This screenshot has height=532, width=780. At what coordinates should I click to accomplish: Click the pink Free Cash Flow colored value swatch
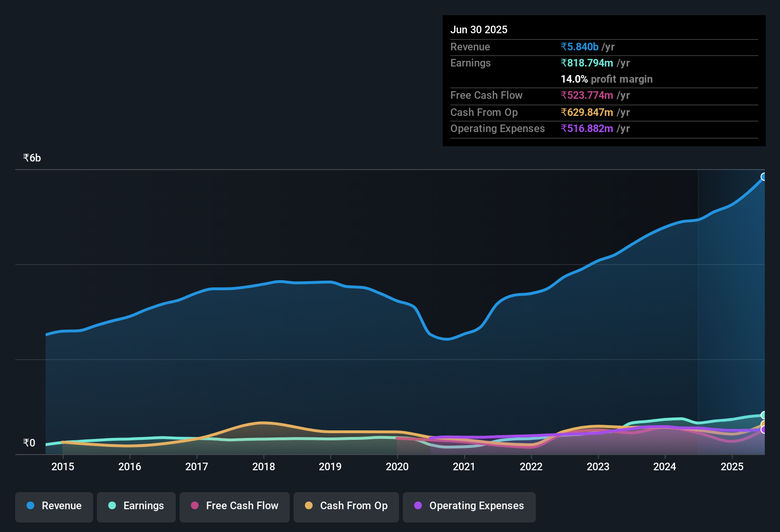(x=586, y=95)
